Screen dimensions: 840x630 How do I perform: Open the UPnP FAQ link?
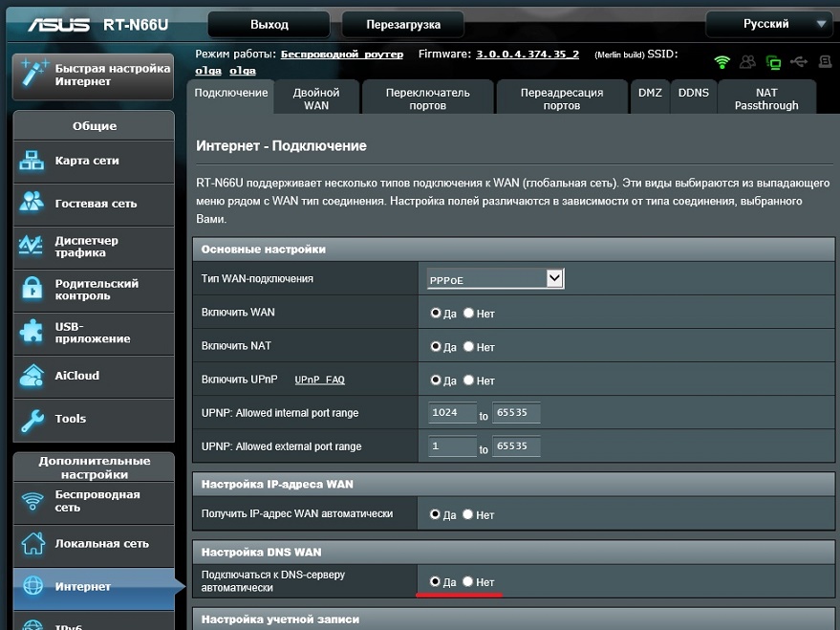point(319,380)
